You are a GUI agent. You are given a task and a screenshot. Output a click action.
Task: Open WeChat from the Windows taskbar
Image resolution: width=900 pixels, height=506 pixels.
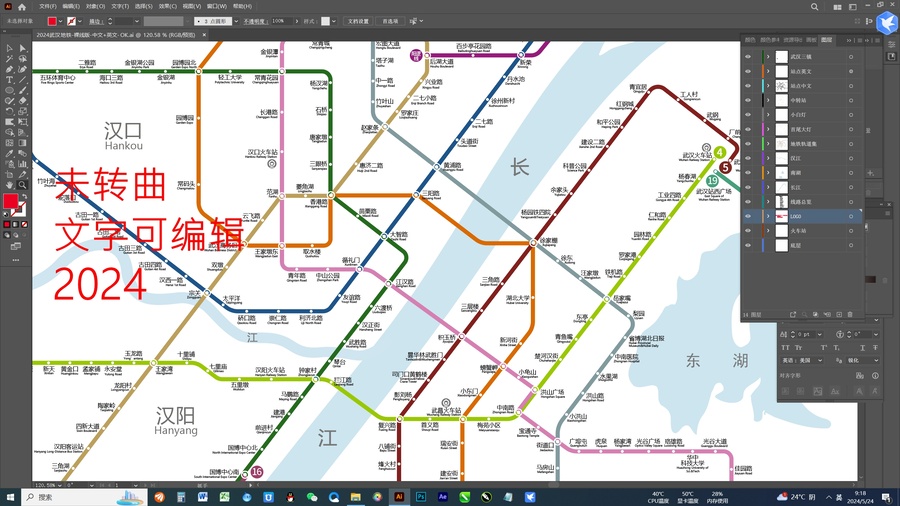(x=312, y=497)
